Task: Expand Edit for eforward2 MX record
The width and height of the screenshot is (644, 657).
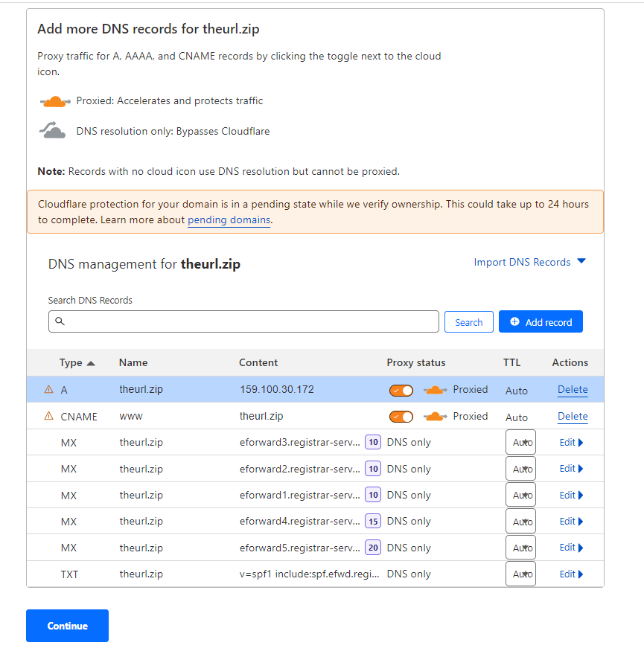Action: click(572, 469)
